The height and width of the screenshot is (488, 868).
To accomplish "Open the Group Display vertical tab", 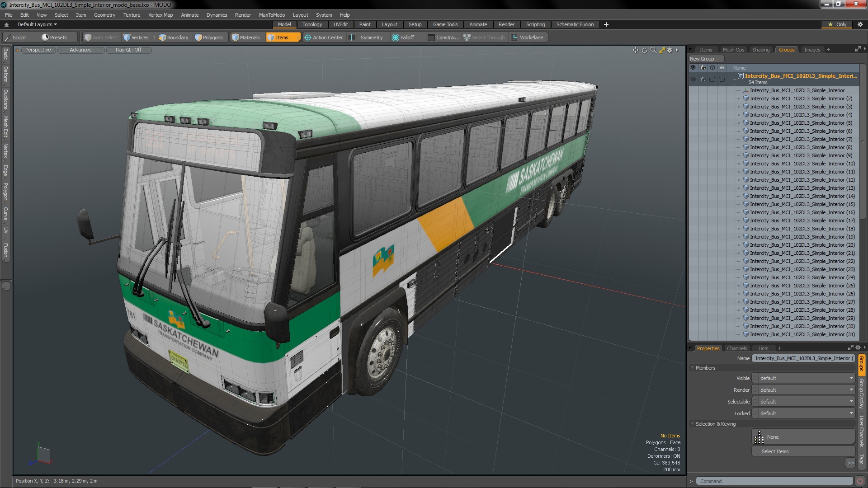I will (861, 394).
